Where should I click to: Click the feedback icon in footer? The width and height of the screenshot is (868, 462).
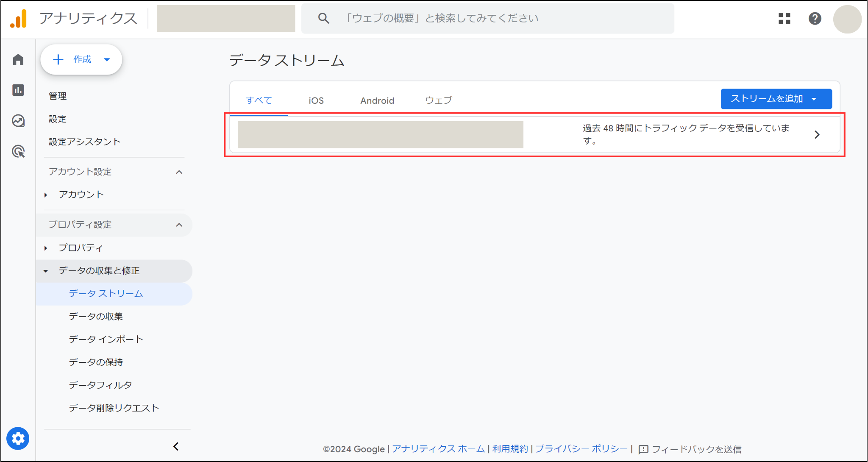643,449
